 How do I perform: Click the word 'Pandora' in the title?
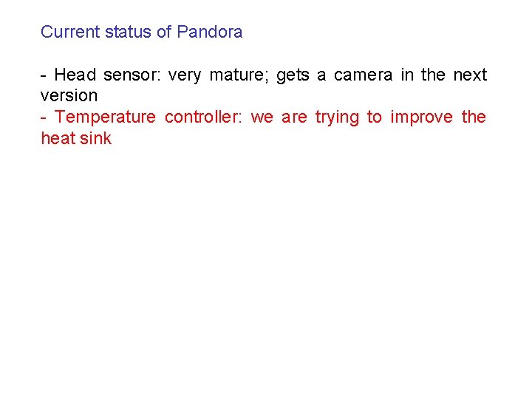[210, 32]
